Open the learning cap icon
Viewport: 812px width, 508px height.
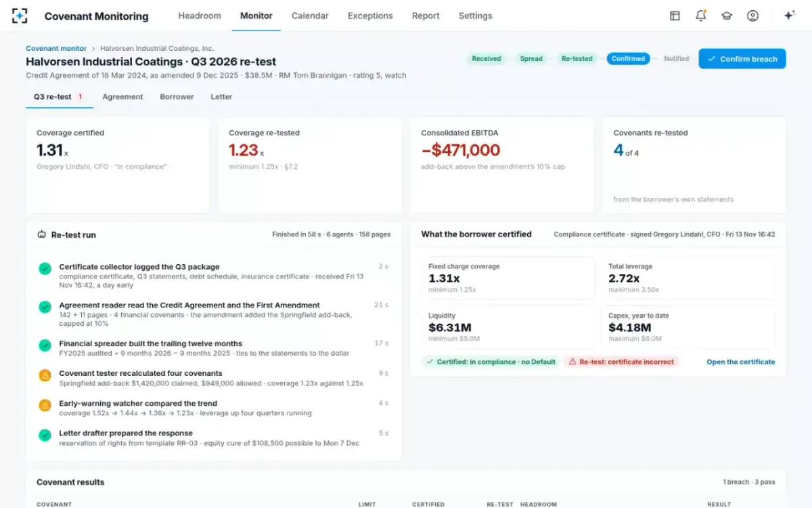pyautogui.click(x=727, y=16)
